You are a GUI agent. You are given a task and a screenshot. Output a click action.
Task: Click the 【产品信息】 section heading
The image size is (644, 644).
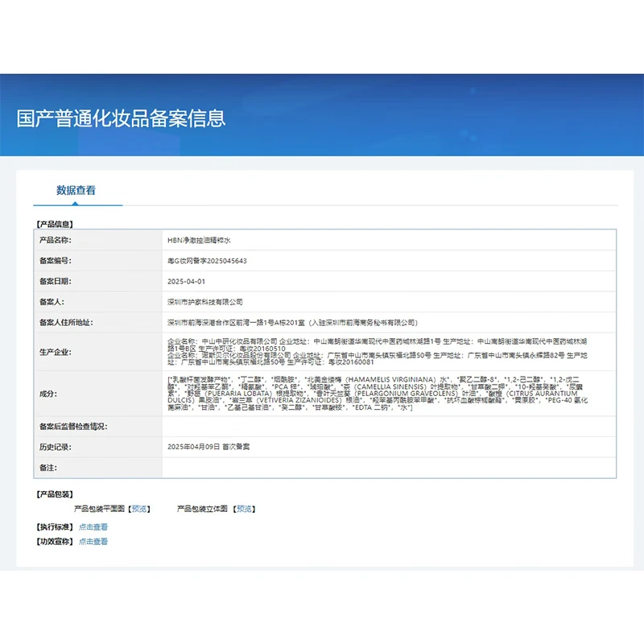(54, 225)
